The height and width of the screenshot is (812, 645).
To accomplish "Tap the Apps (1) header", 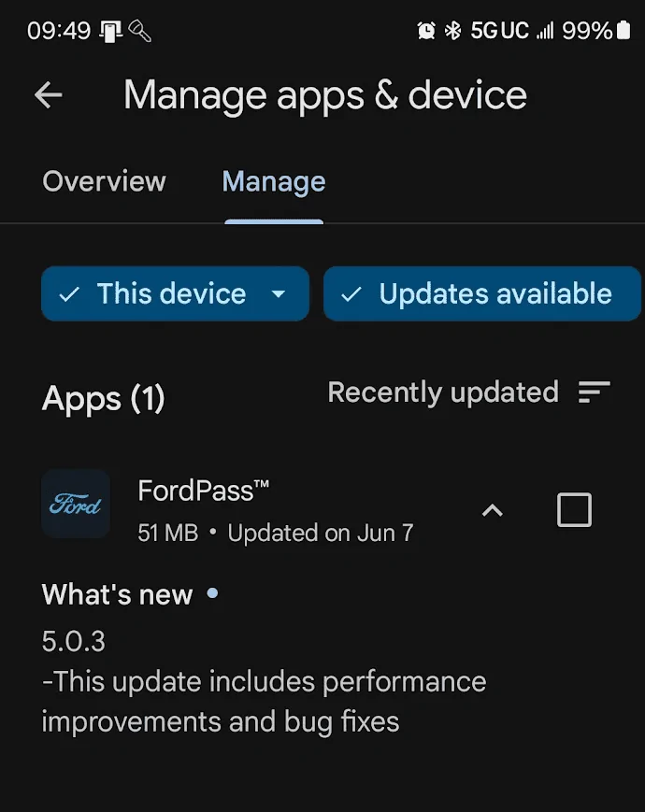I will point(103,399).
